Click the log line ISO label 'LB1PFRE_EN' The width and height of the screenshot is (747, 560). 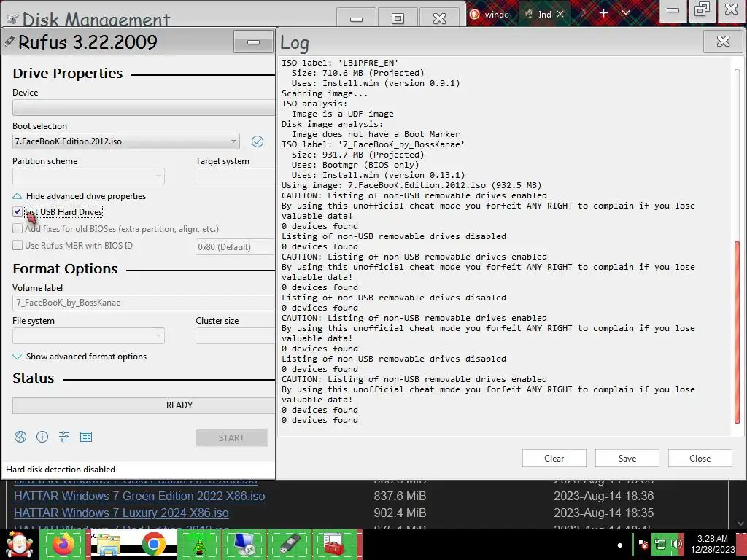pyautogui.click(x=340, y=63)
